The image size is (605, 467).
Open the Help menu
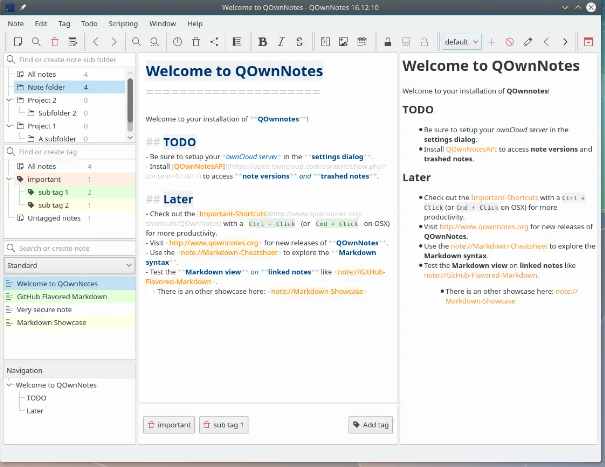click(x=195, y=24)
